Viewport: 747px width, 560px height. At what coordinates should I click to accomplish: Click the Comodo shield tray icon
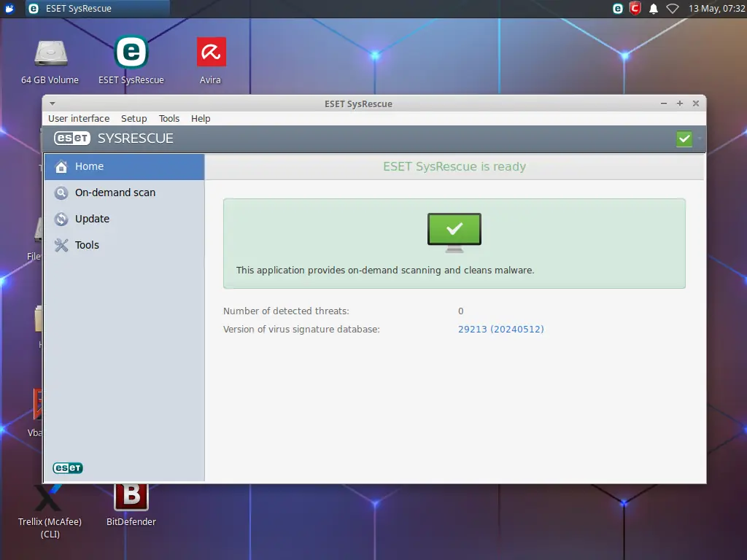click(x=635, y=9)
